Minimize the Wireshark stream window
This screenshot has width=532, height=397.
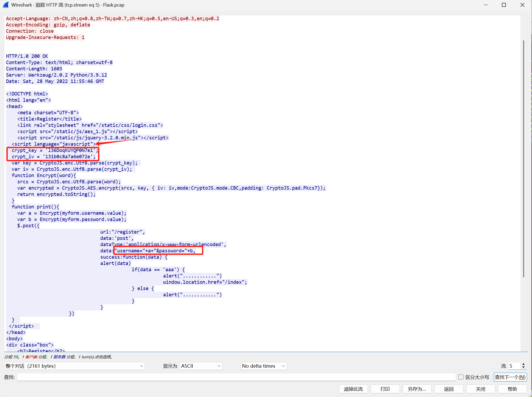(x=486, y=5)
